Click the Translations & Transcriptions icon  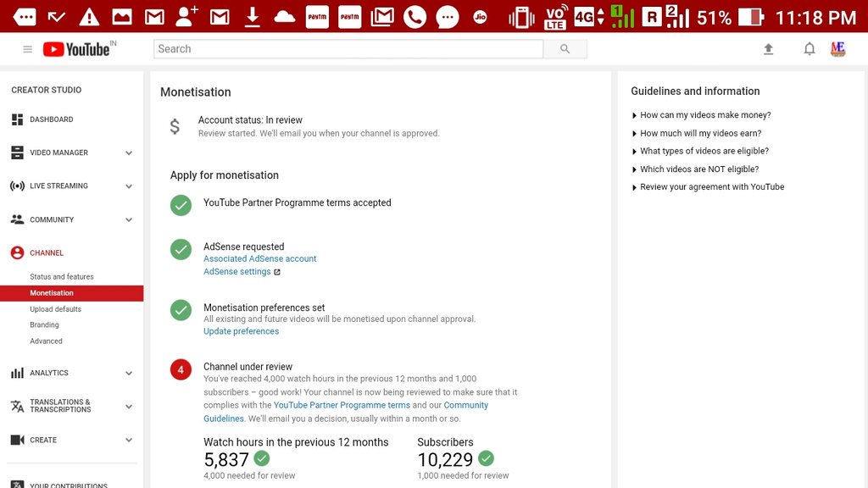click(x=17, y=406)
